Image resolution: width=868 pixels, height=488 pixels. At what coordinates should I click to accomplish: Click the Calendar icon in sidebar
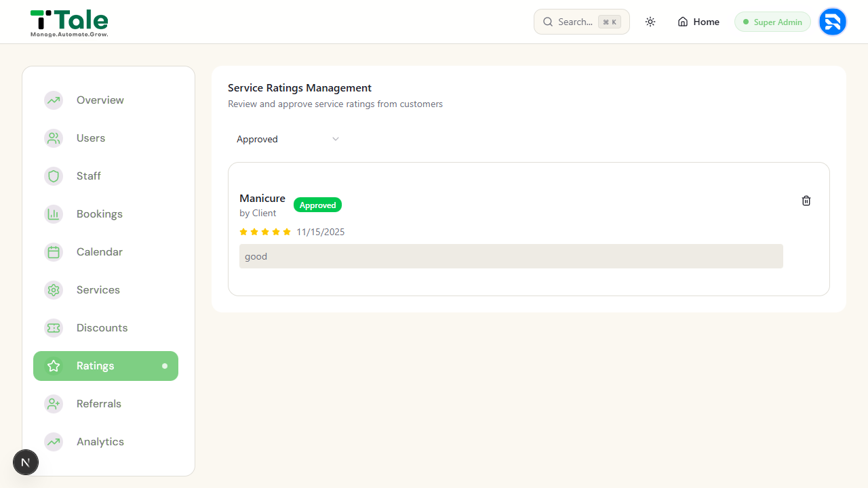[54, 252]
